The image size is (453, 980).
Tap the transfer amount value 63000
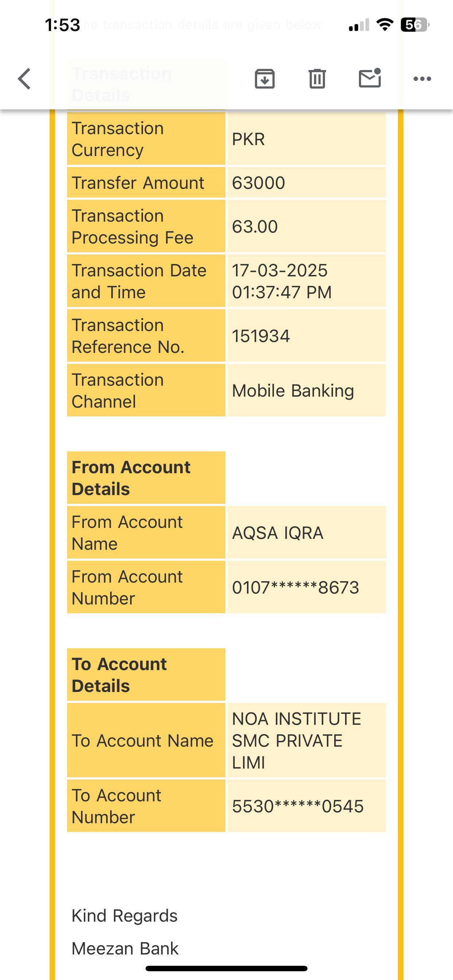pyautogui.click(x=259, y=183)
